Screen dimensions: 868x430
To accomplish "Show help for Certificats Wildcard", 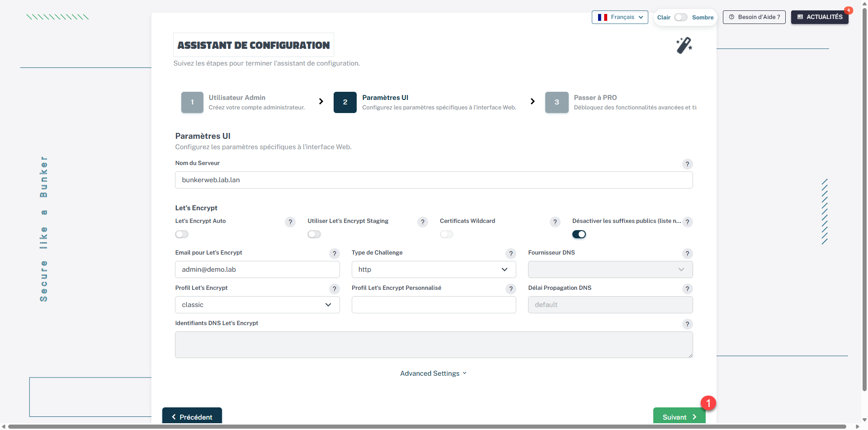I will (x=555, y=222).
